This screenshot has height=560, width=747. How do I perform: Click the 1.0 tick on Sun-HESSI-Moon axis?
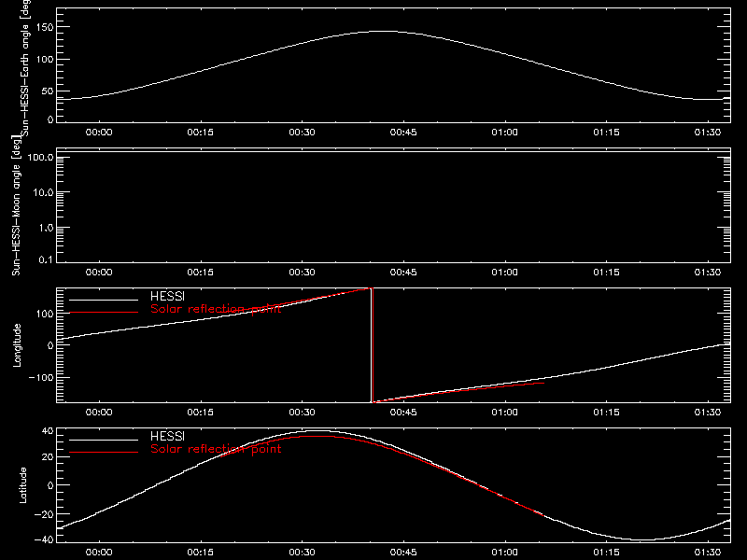click(46, 228)
